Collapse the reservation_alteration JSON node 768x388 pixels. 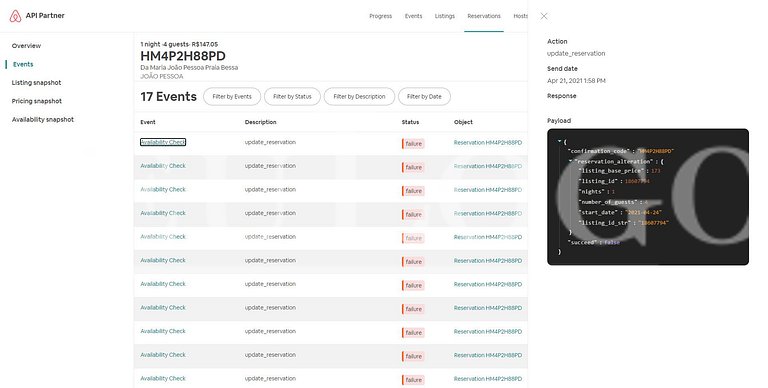pyautogui.click(x=570, y=161)
